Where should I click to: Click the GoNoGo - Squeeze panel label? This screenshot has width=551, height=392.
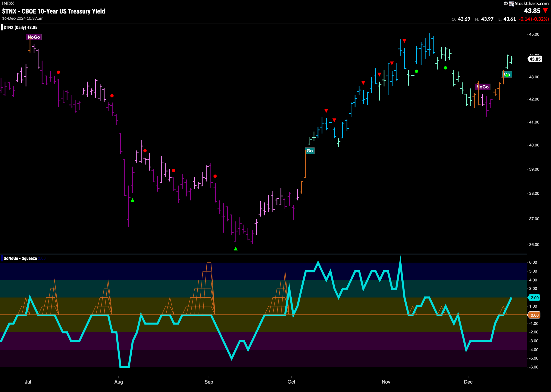(20, 258)
